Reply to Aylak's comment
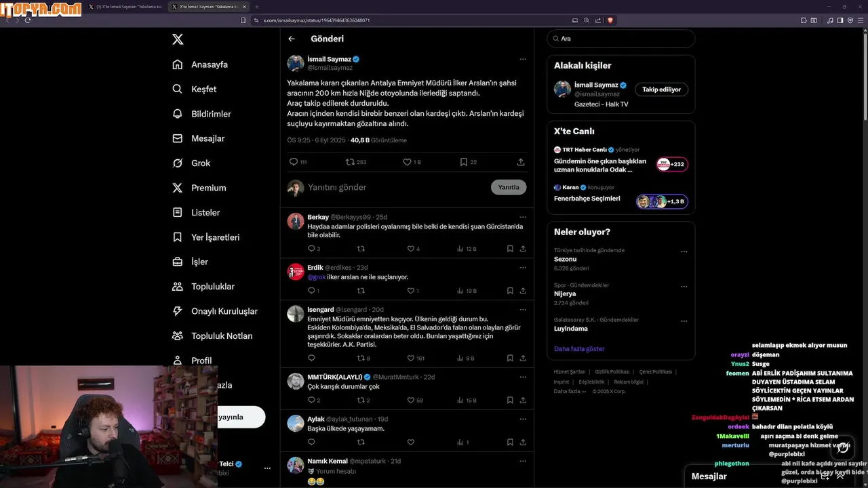 311,442
